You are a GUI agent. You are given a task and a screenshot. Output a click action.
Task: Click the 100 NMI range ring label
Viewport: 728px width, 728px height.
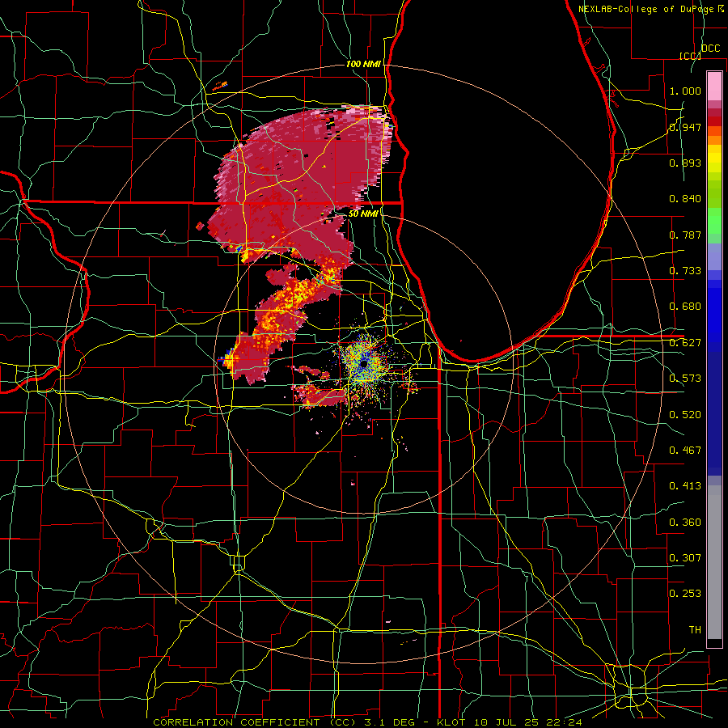pyautogui.click(x=363, y=64)
